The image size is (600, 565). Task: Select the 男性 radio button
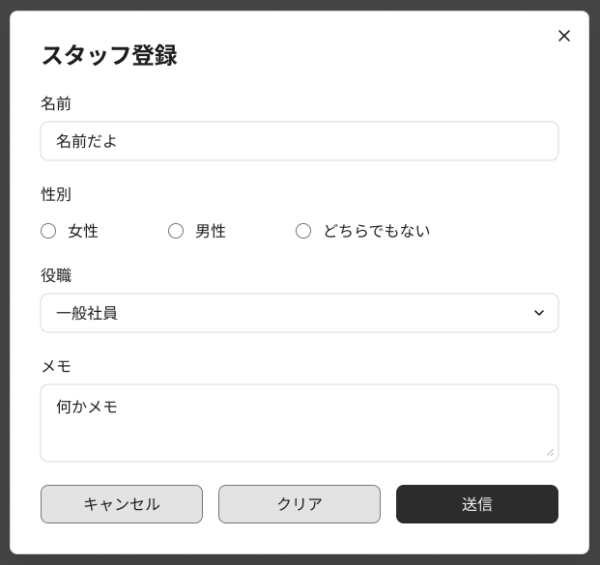(176, 231)
